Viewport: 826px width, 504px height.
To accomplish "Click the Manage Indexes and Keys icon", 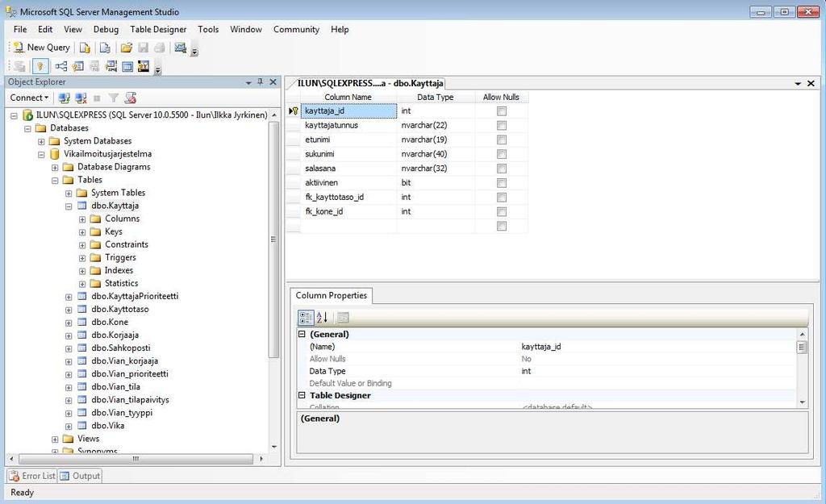I will (78, 66).
